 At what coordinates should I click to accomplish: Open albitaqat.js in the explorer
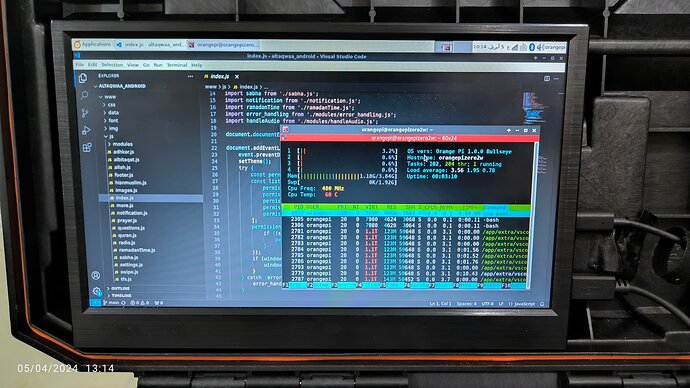[125, 159]
